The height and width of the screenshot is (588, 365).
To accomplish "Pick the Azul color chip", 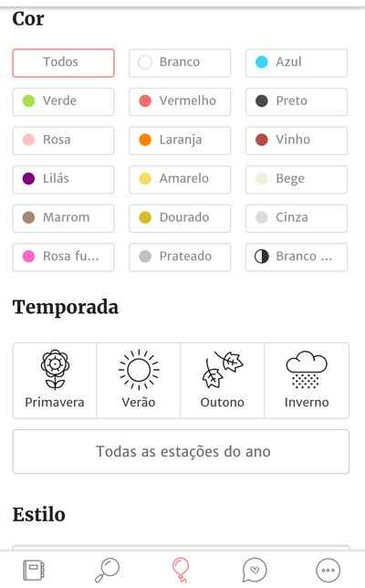I will point(297,63).
